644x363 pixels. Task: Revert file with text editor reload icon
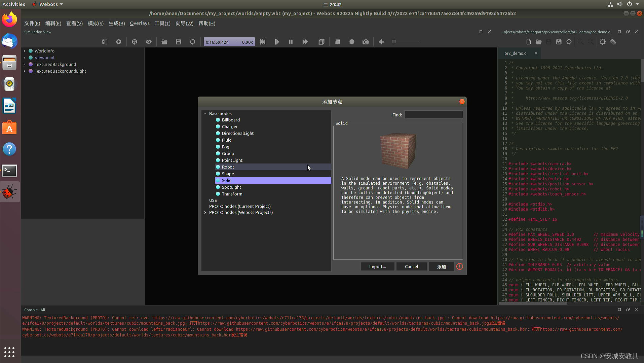pos(569,42)
